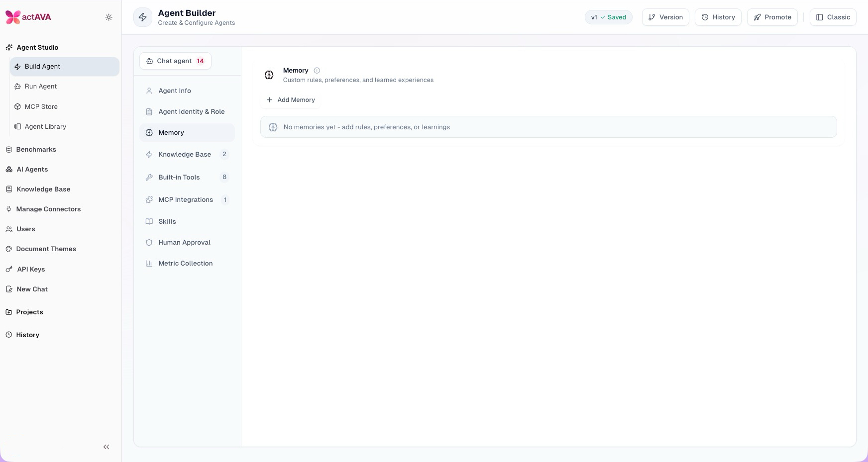Open History from the top toolbar
The height and width of the screenshot is (462, 868).
coord(718,17)
